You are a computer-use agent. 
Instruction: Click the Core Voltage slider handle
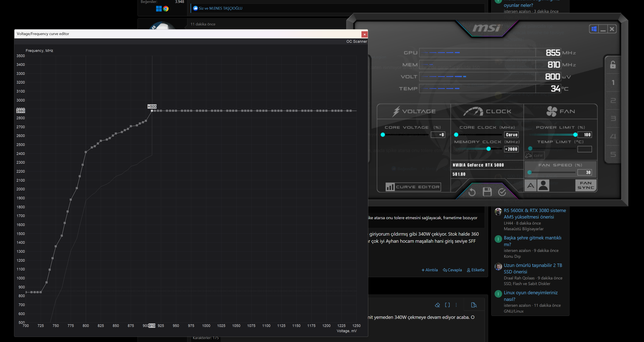(383, 135)
